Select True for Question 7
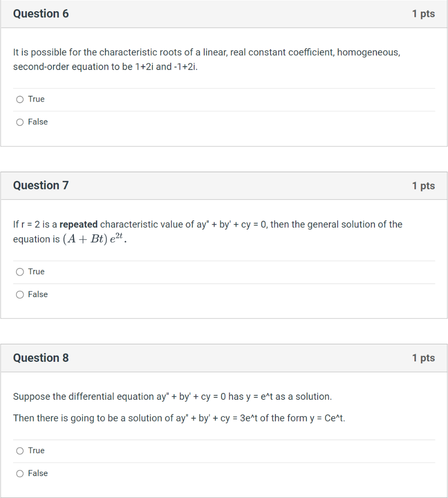 19,272
